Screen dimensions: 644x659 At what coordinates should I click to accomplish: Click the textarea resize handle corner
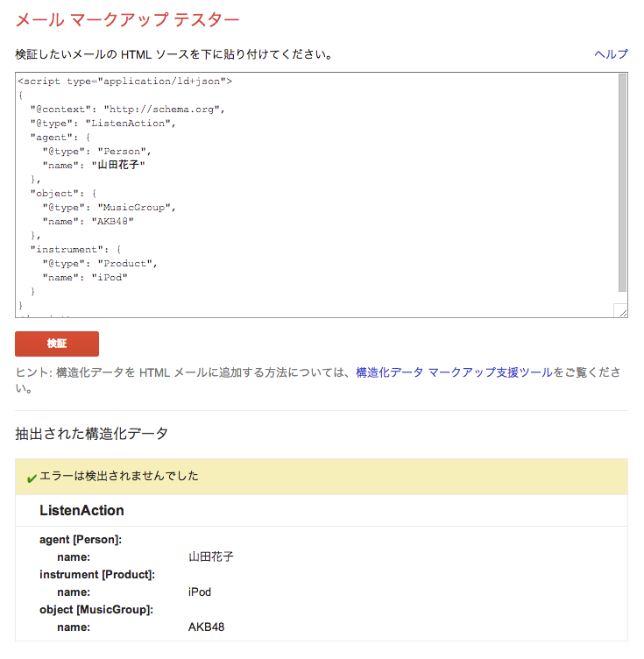tap(623, 312)
